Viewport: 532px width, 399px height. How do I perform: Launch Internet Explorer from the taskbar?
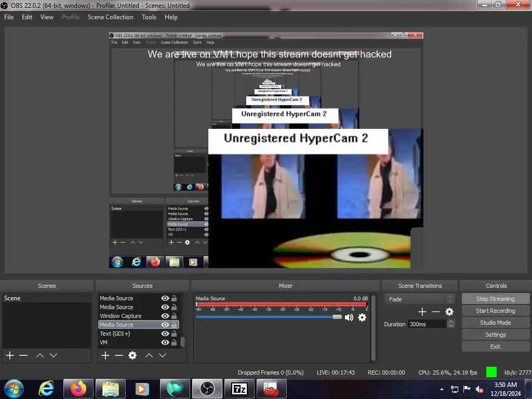46,389
